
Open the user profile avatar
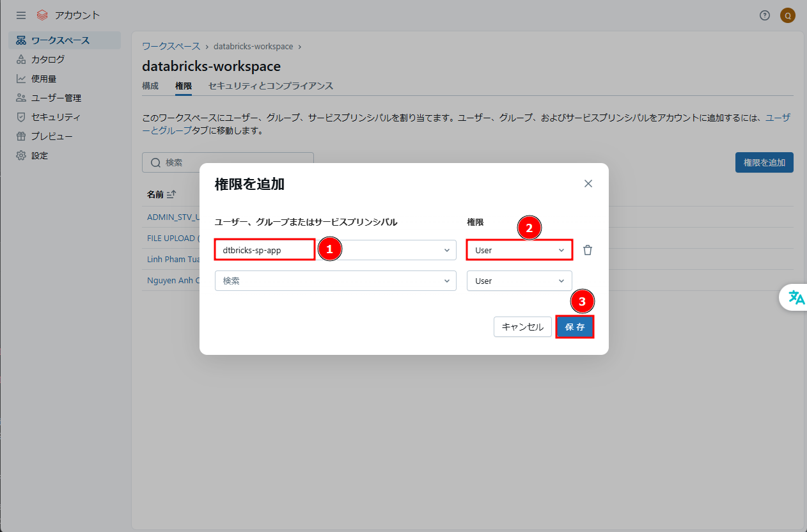point(788,15)
